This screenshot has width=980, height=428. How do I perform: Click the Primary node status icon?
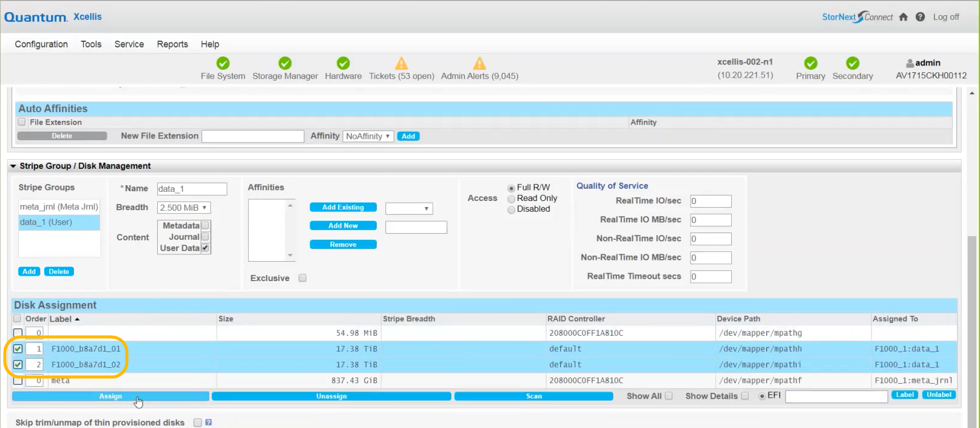coord(811,63)
